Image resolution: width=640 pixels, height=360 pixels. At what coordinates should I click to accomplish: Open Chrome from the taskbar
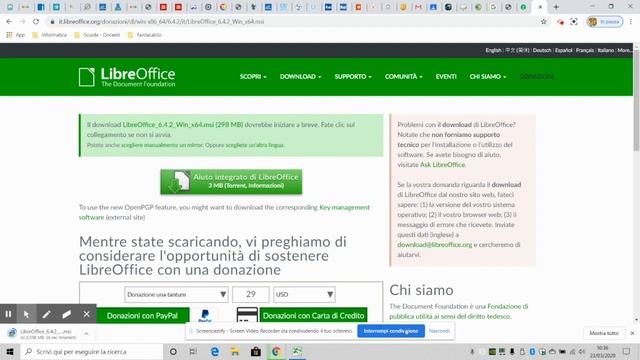point(276,351)
